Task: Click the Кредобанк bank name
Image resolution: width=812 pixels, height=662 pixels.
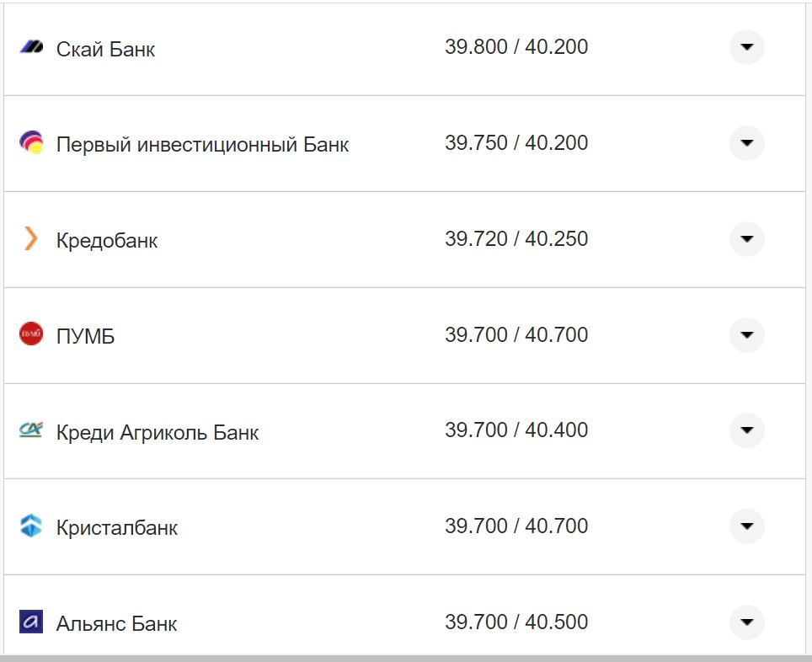Action: click(x=106, y=240)
